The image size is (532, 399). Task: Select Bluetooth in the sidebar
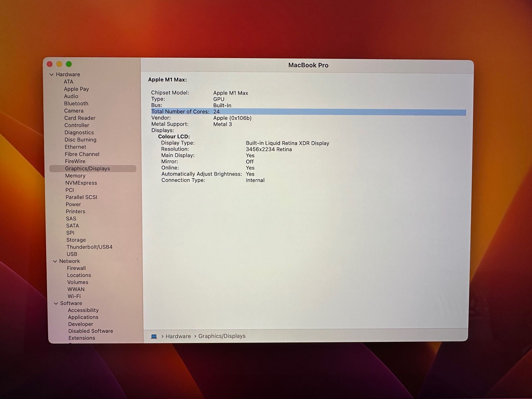[x=76, y=103]
